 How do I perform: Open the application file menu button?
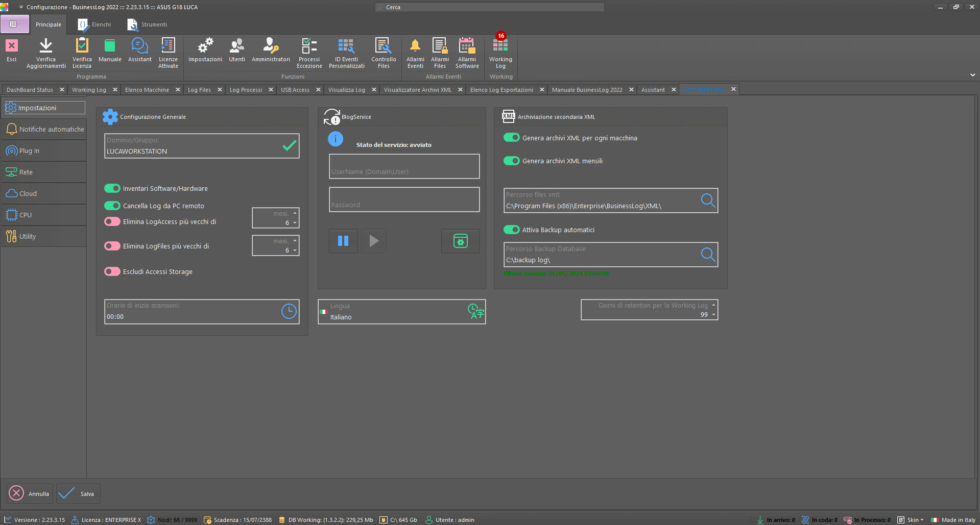click(14, 24)
